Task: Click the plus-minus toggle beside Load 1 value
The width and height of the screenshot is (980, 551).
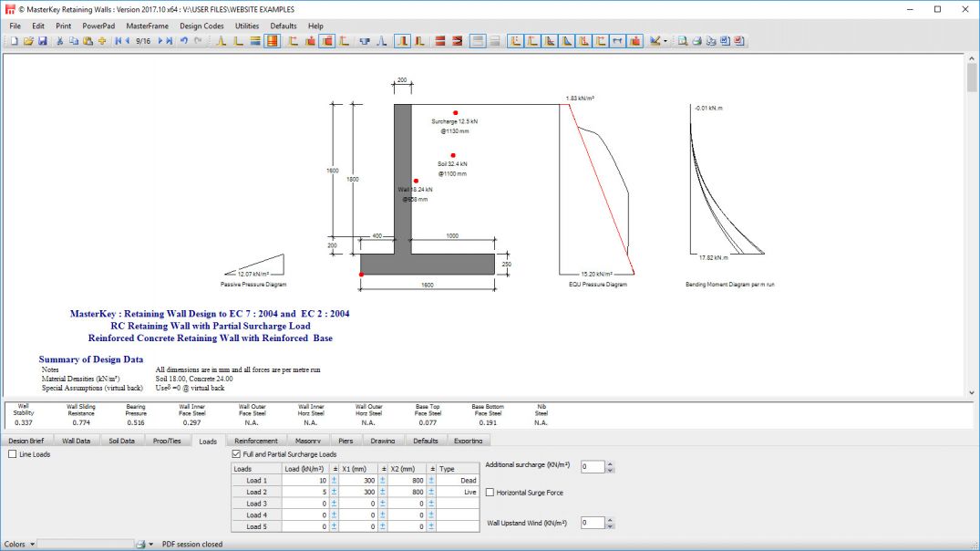Action: tap(335, 481)
